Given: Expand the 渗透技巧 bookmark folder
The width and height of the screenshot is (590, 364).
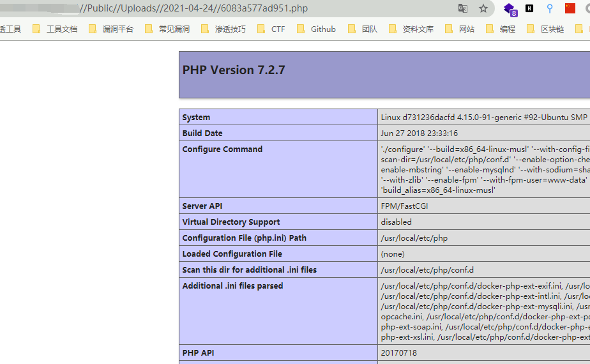Looking at the screenshot, I should (x=230, y=29).
